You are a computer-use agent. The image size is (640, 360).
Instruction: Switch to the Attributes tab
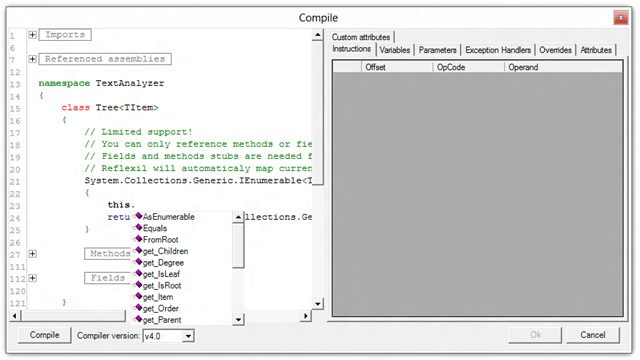pyautogui.click(x=596, y=50)
